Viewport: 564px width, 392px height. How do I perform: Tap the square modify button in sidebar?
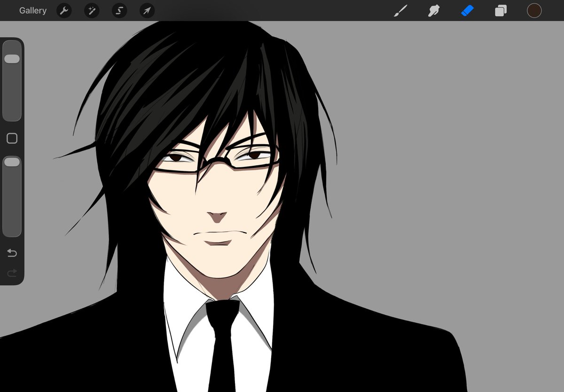(12, 138)
